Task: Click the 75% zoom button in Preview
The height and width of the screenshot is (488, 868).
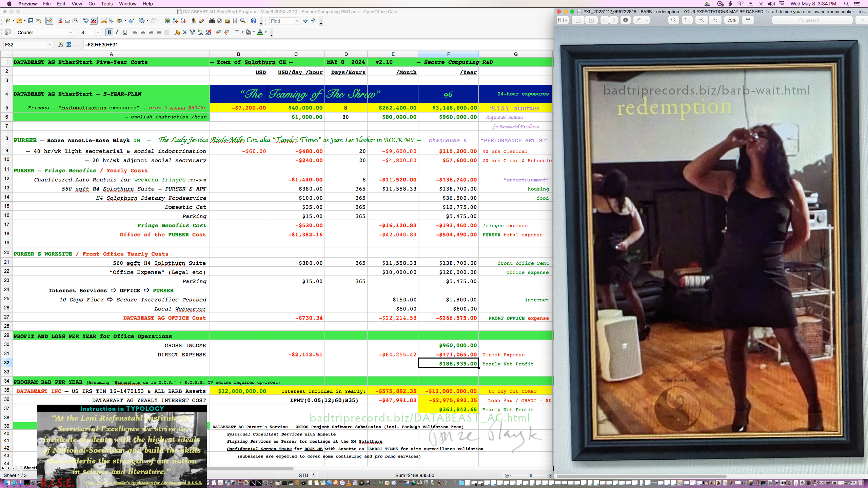Action: (x=732, y=20)
